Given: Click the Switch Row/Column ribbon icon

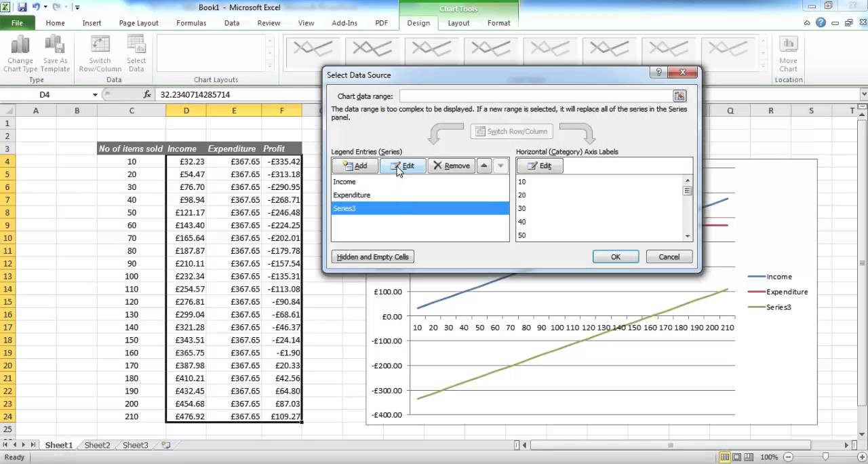Looking at the screenshot, I should click(100, 45).
